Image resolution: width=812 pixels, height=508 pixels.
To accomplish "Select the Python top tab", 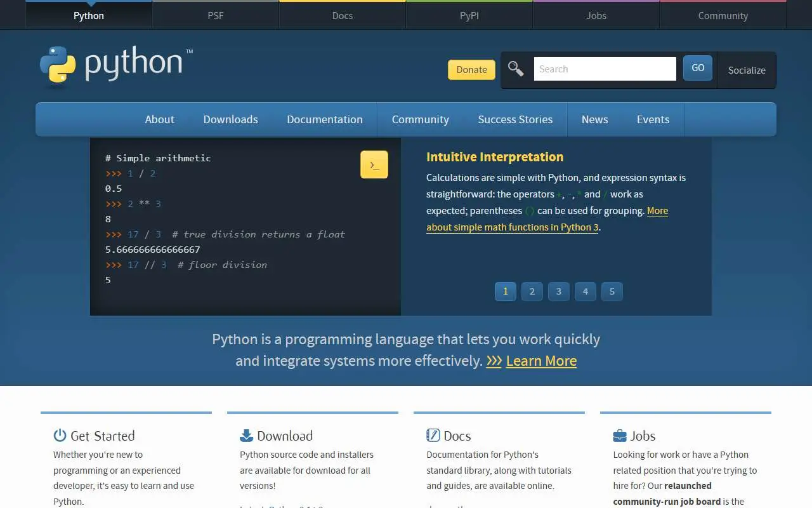I will [x=89, y=15].
